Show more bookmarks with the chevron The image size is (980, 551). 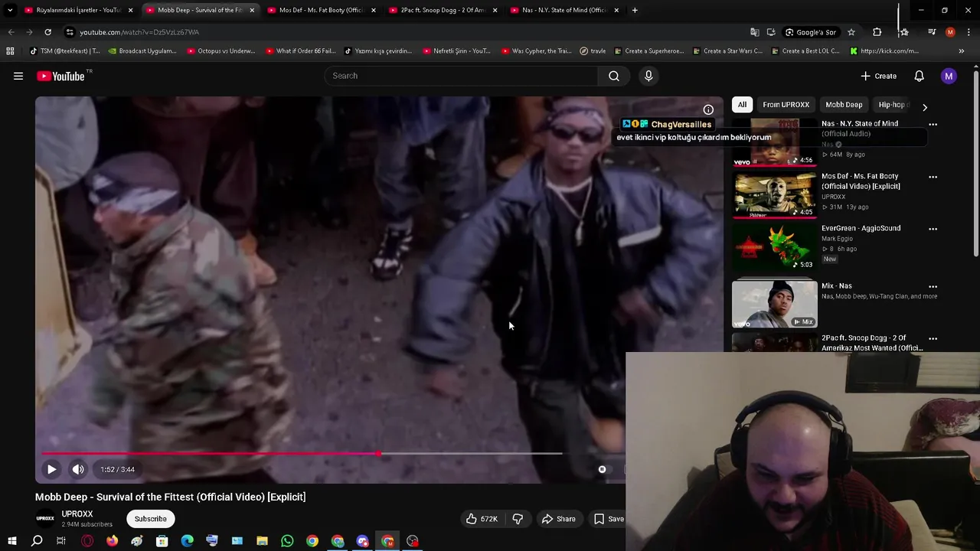pyautogui.click(x=962, y=51)
